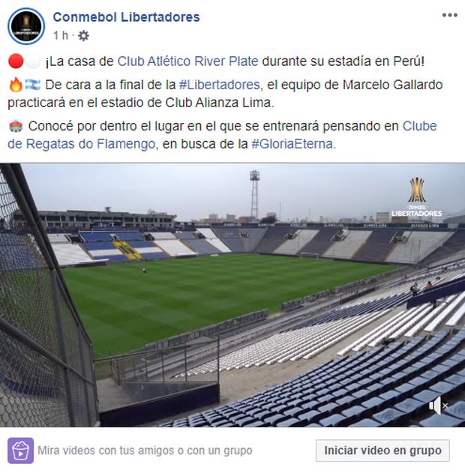Click the purple watch party popcorn icon
The width and height of the screenshot is (465, 476).
20,451
